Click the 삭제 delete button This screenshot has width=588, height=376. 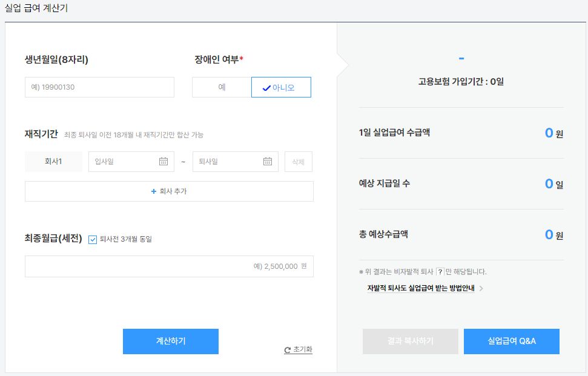298,162
